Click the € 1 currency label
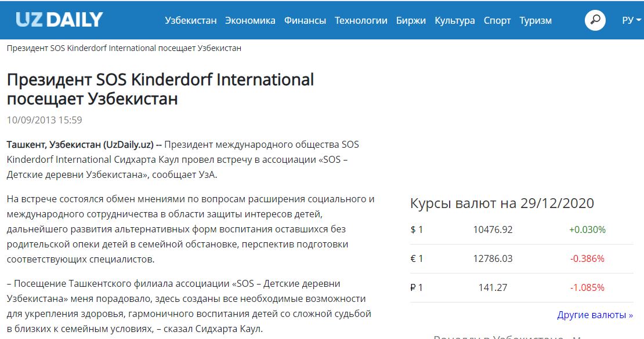The image size is (644, 339). click(417, 258)
